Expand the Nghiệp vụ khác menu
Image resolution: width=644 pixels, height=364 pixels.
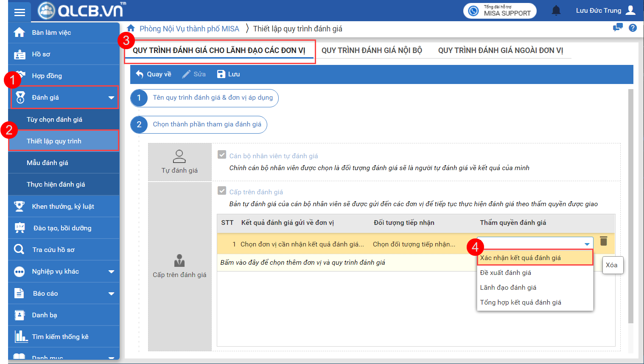pyautogui.click(x=111, y=272)
